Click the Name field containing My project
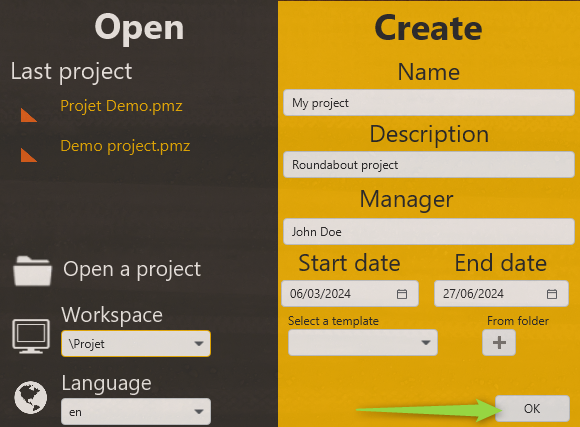Image resolution: width=580 pixels, height=427 pixels. point(429,102)
